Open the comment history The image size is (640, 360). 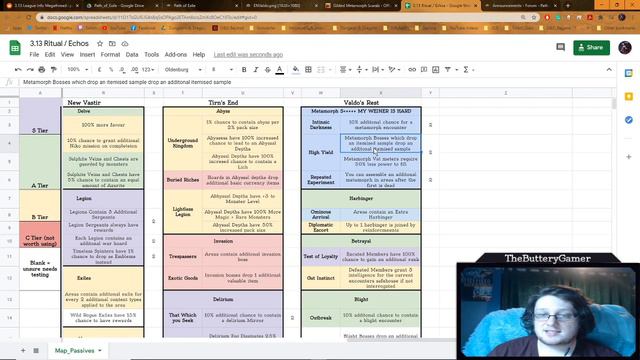(x=560, y=47)
